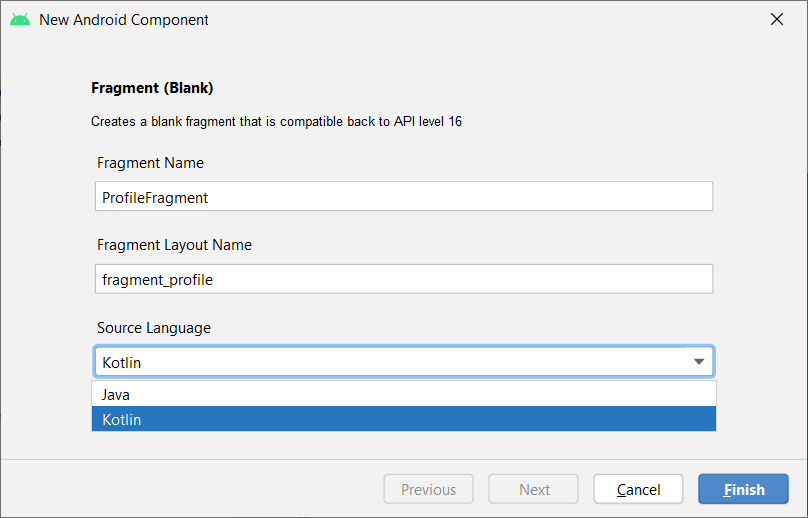Click empty title bar area beside the title
Image resolution: width=808 pixels, height=518 pixels.
coord(484,20)
